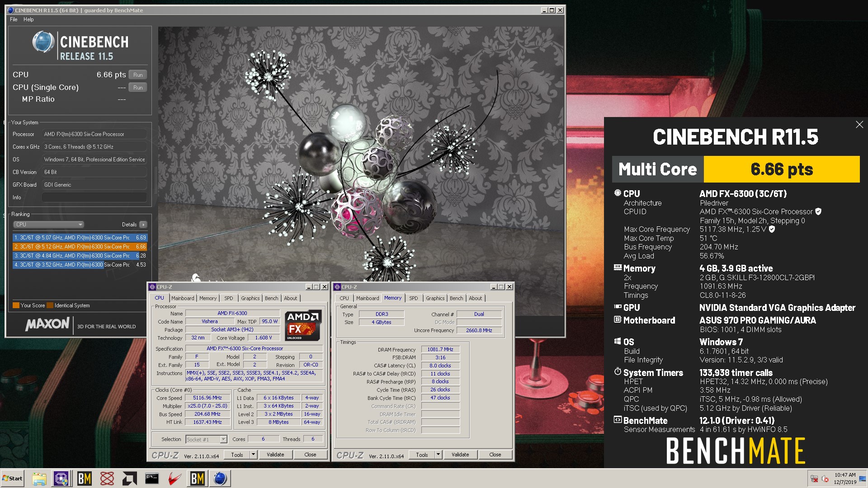This screenshot has width=868, height=488.
Task: Open the command prompt taskbar icon
Action: tap(152, 479)
